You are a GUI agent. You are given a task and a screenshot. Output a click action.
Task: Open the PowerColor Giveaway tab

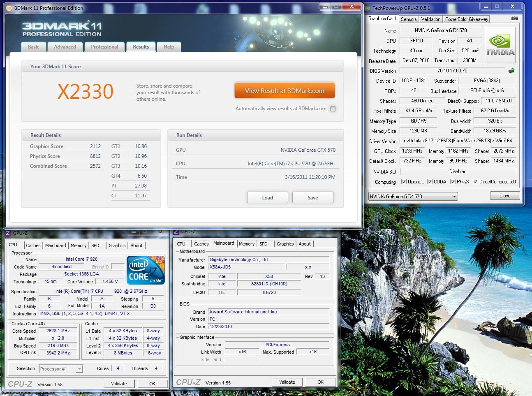click(467, 19)
